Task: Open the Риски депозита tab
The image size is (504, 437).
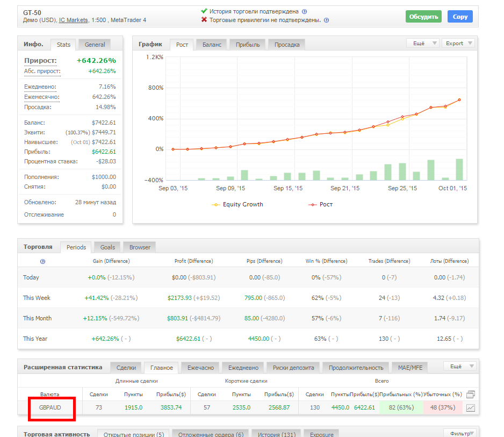Action: point(293,368)
